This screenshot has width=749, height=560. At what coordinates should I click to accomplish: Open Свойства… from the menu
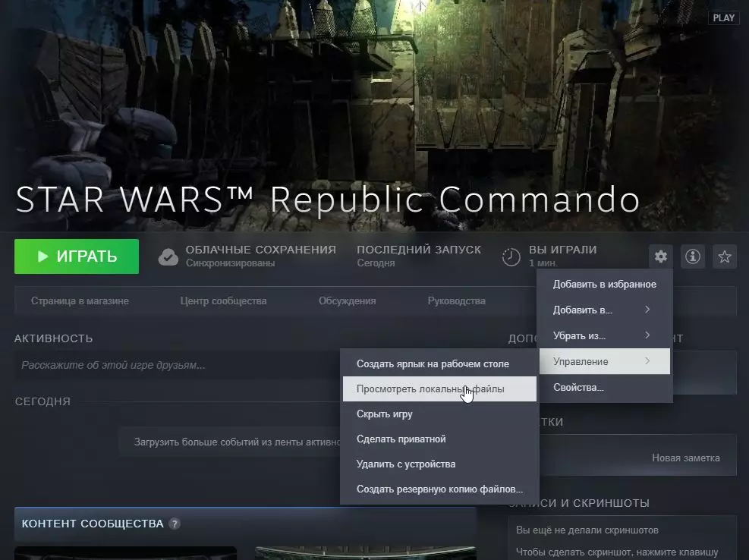[605, 388]
